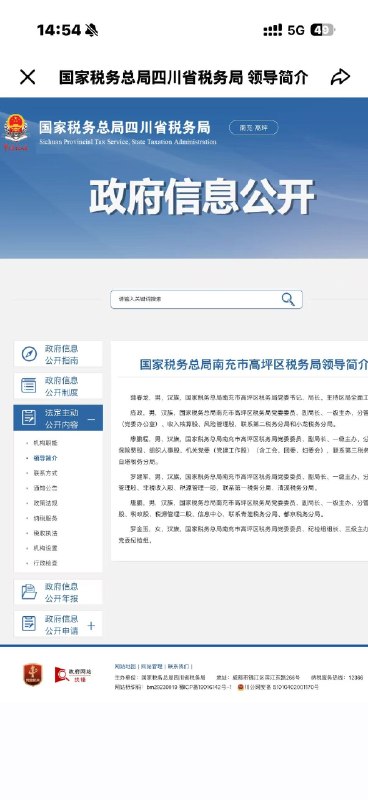Click the form icon for 政府信息公开申请
368x800 pixels.
pyautogui.click(x=29, y=623)
